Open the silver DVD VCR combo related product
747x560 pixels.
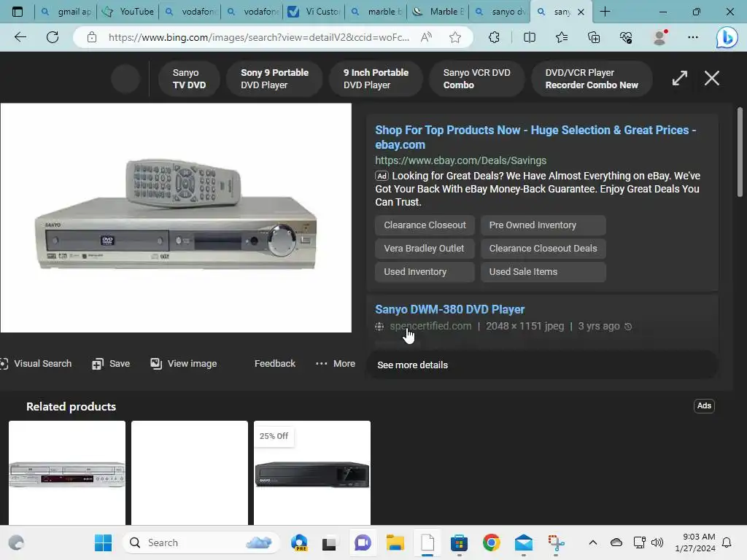tap(67, 472)
